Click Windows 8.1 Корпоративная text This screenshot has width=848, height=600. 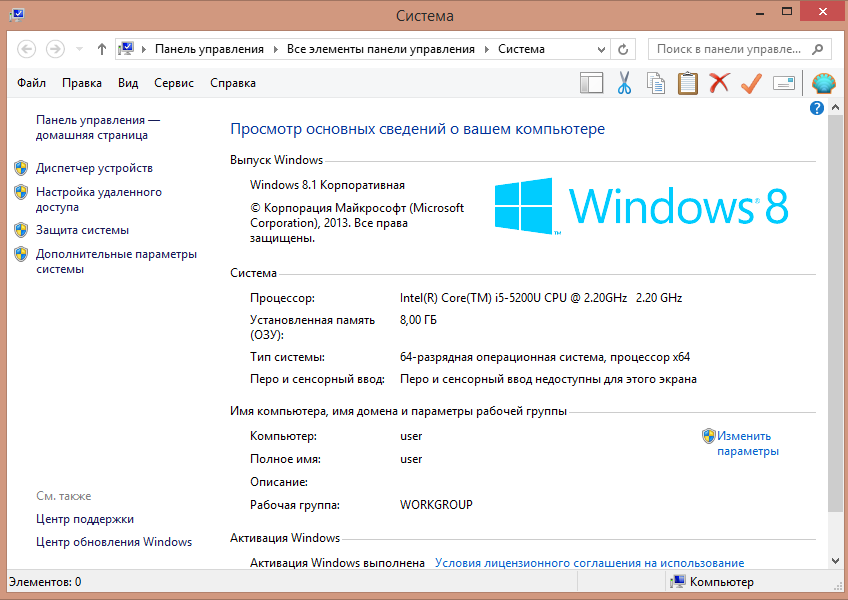coord(327,185)
